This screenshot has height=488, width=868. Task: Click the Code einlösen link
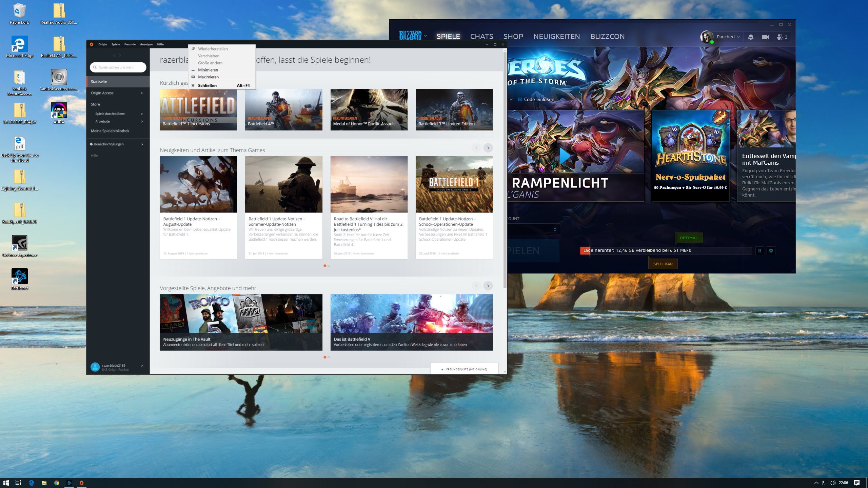tap(539, 100)
